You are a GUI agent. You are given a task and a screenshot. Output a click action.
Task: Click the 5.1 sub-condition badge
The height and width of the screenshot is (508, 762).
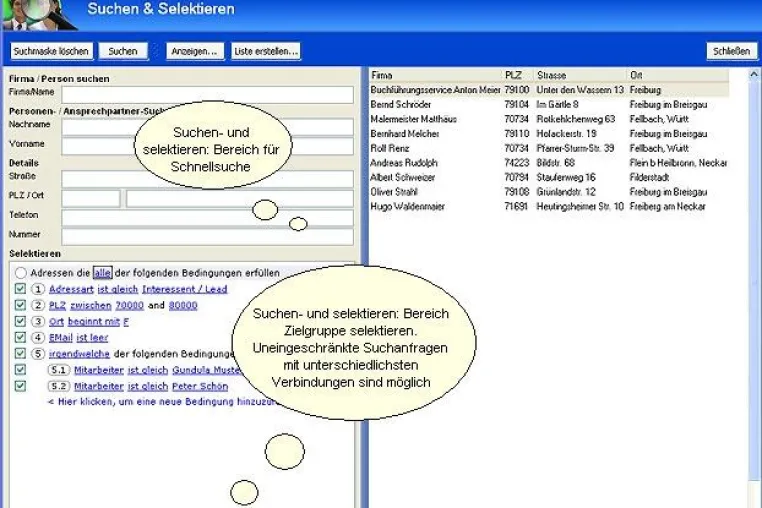pos(59,370)
